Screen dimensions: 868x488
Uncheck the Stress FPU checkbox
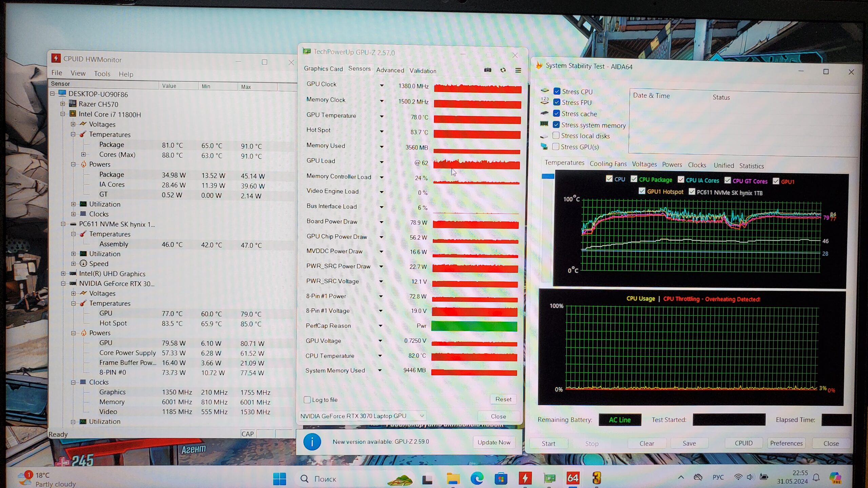coord(556,102)
